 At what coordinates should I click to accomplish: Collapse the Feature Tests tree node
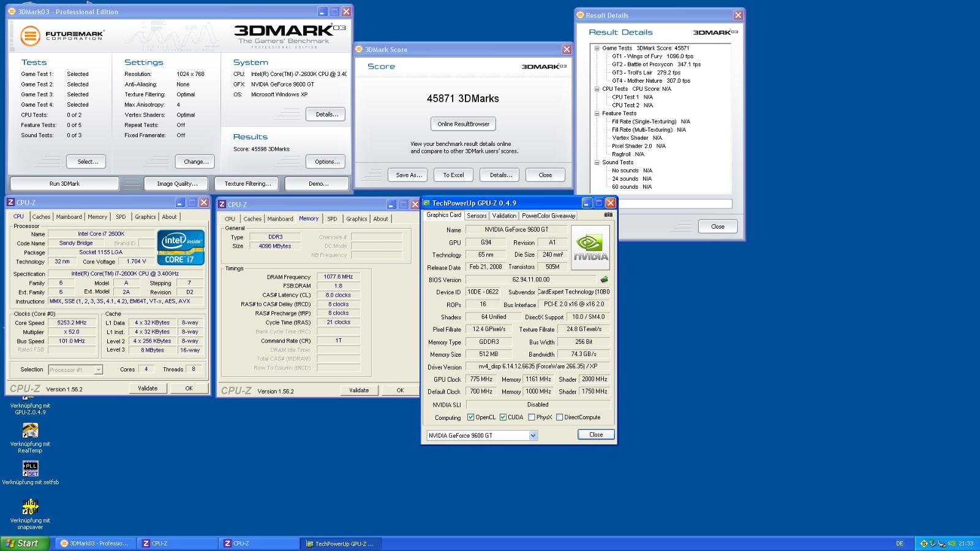(x=597, y=113)
